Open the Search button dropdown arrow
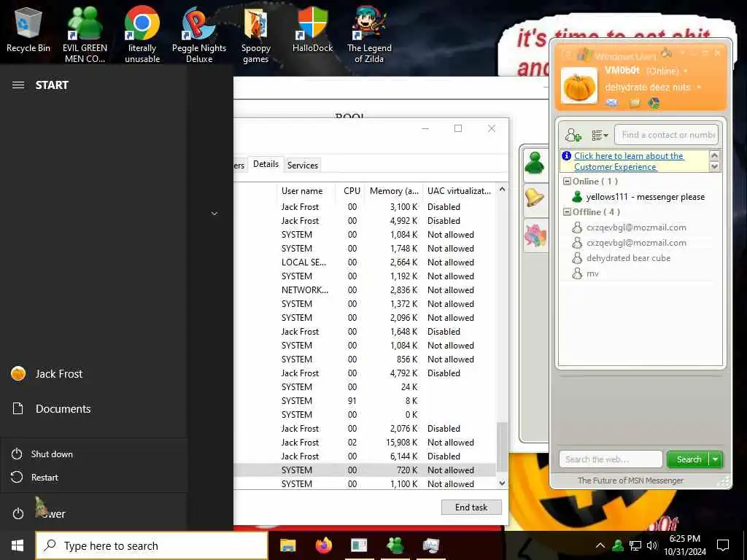 (716, 459)
